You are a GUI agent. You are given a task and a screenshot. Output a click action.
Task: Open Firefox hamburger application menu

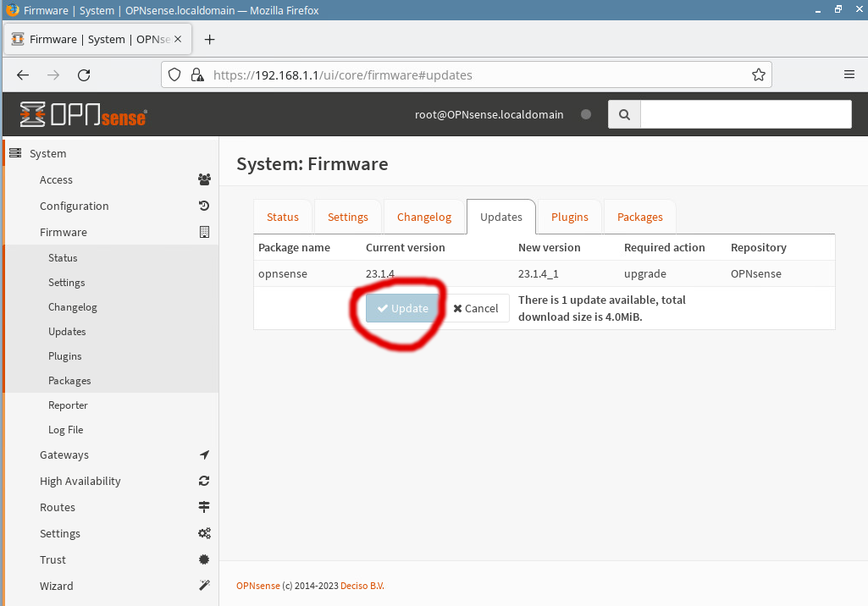point(849,74)
